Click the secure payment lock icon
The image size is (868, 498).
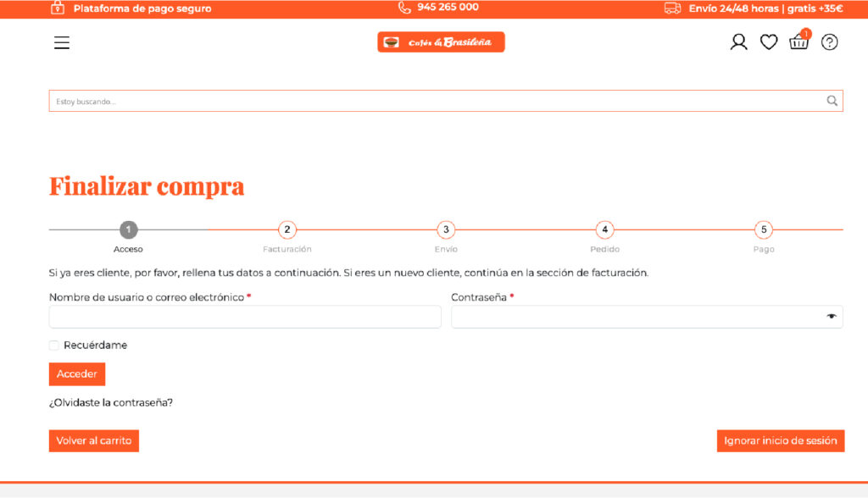tap(58, 8)
